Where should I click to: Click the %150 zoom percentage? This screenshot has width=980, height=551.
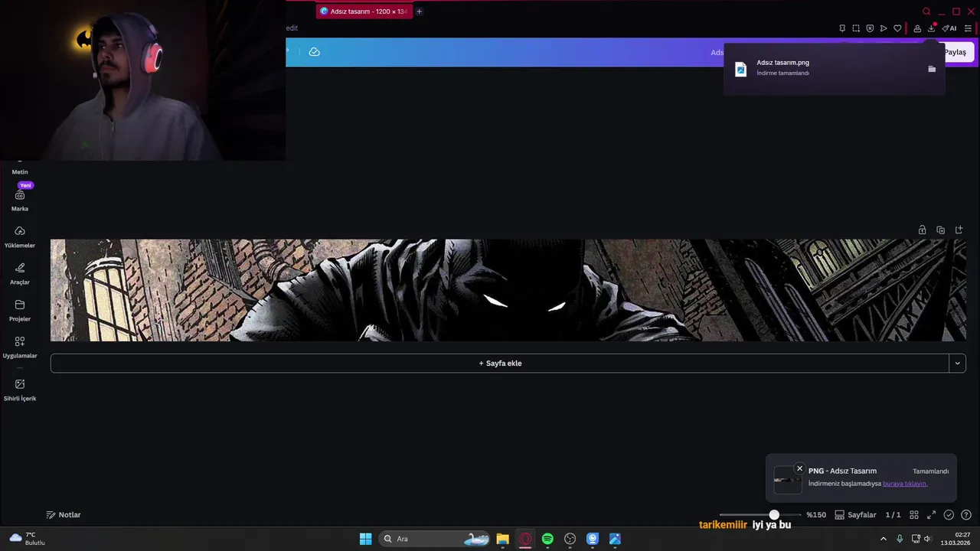point(816,515)
